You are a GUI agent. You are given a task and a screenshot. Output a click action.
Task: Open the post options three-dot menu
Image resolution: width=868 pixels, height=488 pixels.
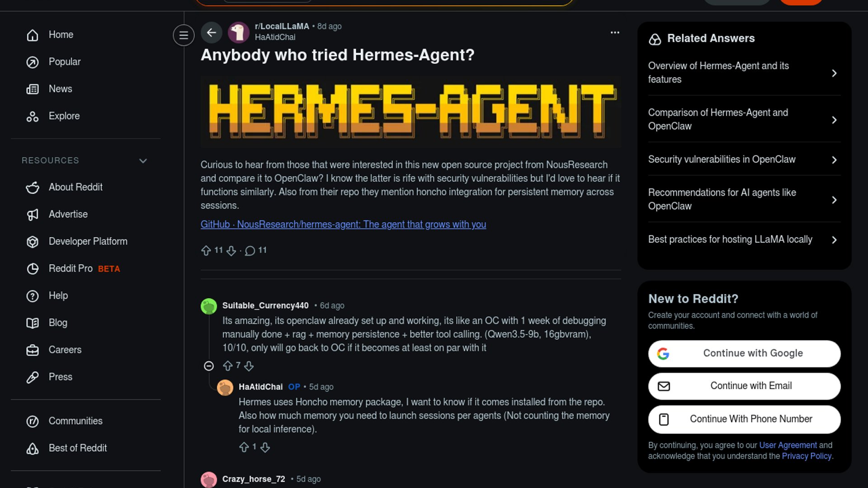(x=615, y=33)
